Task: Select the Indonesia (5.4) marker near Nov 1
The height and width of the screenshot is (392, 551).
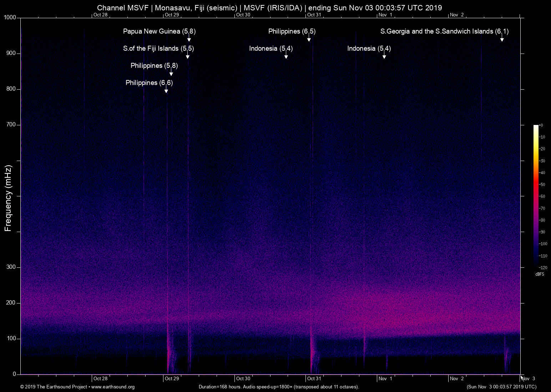Action: [x=384, y=56]
